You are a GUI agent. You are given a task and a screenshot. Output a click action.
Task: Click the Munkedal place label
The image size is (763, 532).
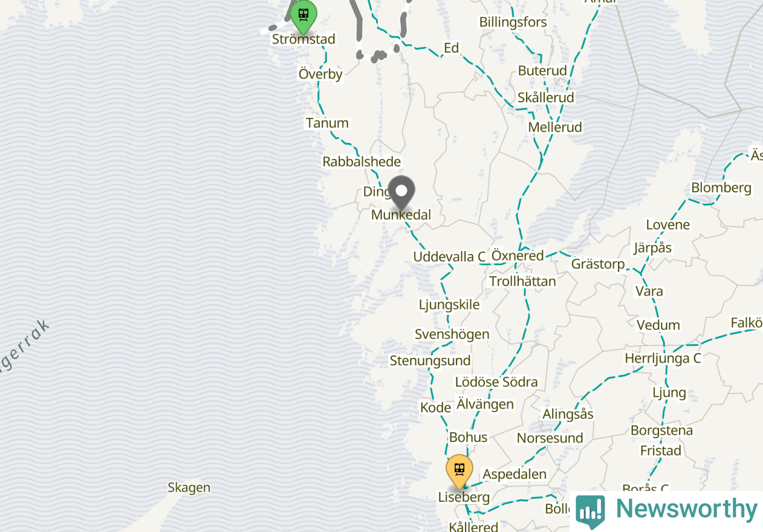coord(401,215)
